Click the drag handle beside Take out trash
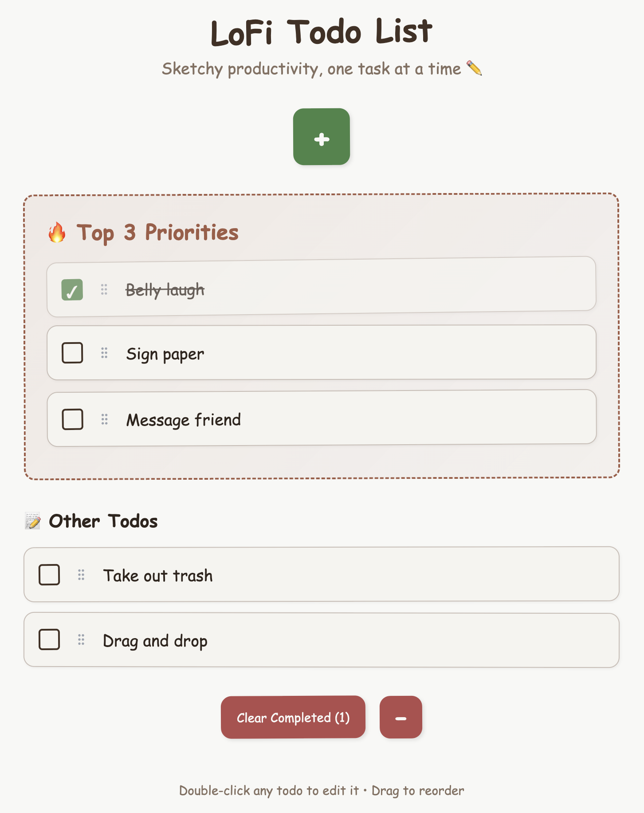 click(80, 575)
